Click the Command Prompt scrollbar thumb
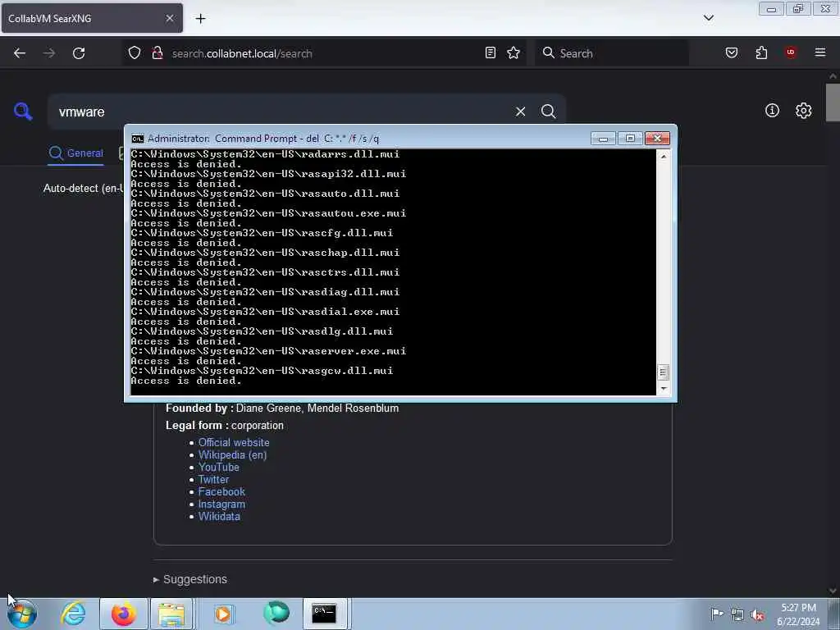This screenshot has height=630, width=840. (x=663, y=372)
